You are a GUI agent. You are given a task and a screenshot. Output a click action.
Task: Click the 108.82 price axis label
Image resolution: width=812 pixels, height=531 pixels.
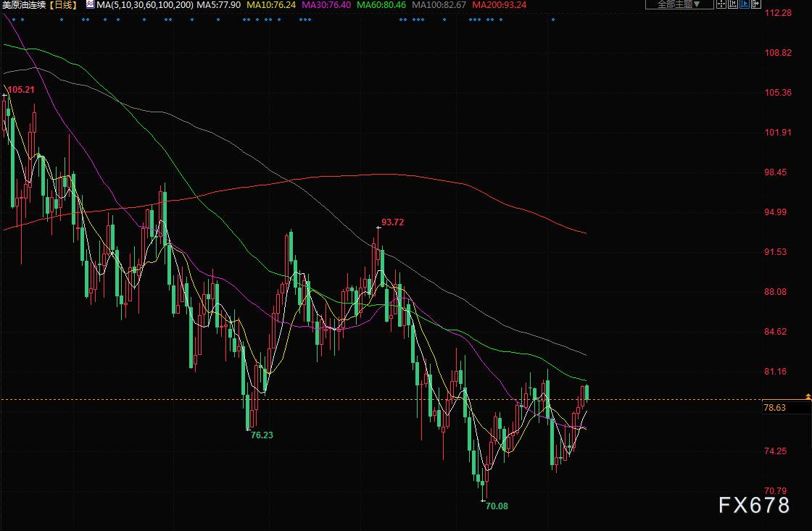[778, 53]
